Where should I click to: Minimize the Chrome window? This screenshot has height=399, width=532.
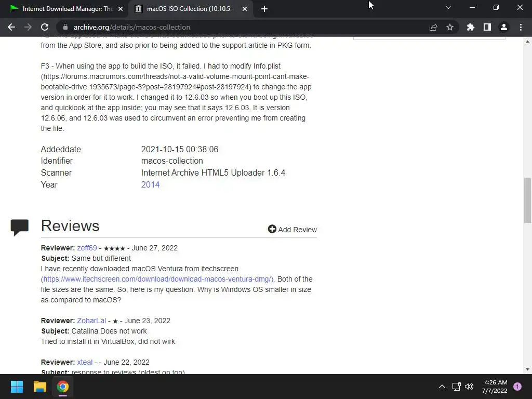472,7
